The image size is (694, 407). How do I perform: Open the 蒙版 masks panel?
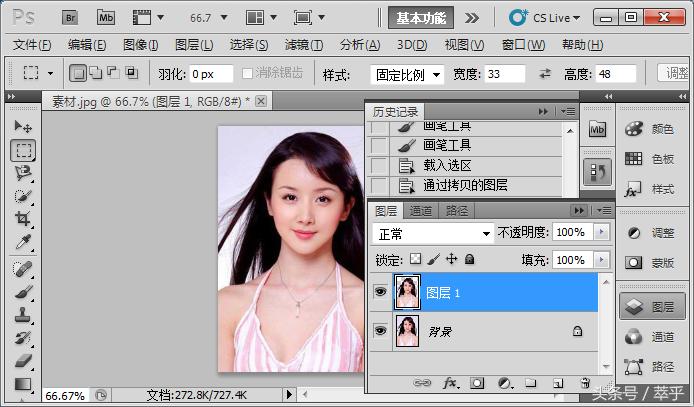(650, 263)
